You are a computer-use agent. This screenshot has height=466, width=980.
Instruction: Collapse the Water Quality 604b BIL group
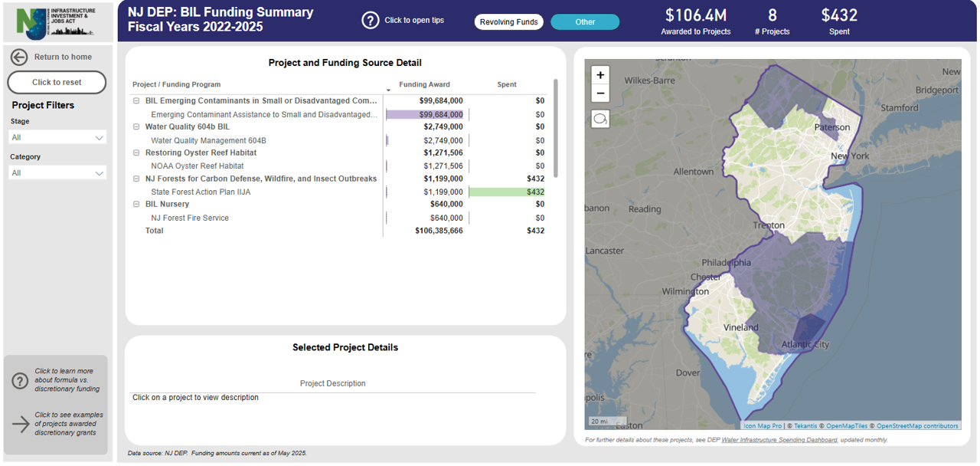pos(136,126)
